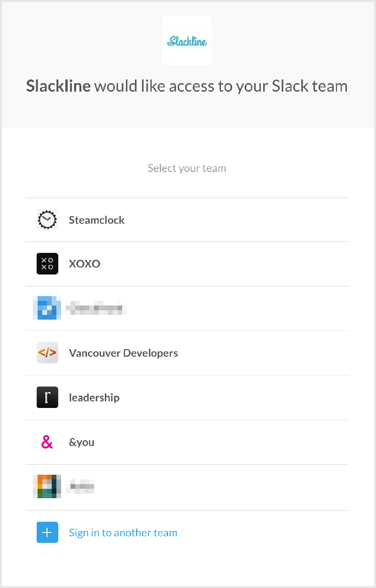Select the blurred team name below XOXO

(x=96, y=309)
